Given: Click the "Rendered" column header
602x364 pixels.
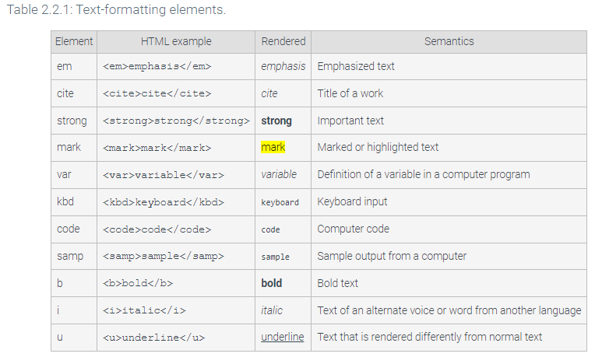Looking at the screenshot, I should click(x=283, y=41).
